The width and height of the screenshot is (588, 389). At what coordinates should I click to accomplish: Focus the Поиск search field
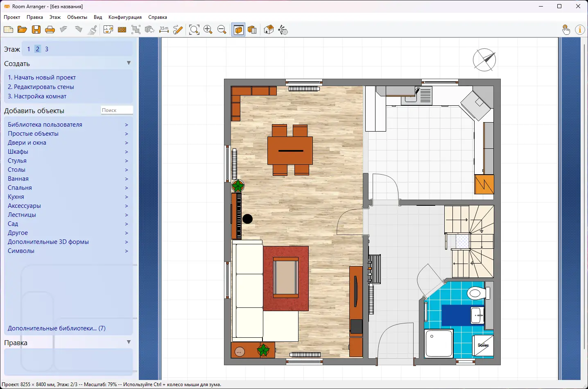point(117,110)
